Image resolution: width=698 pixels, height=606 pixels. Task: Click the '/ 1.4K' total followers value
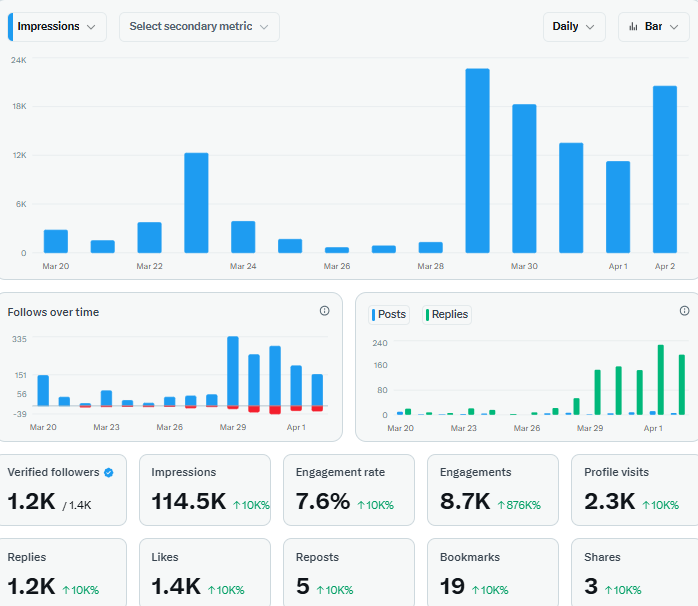pyautogui.click(x=77, y=505)
